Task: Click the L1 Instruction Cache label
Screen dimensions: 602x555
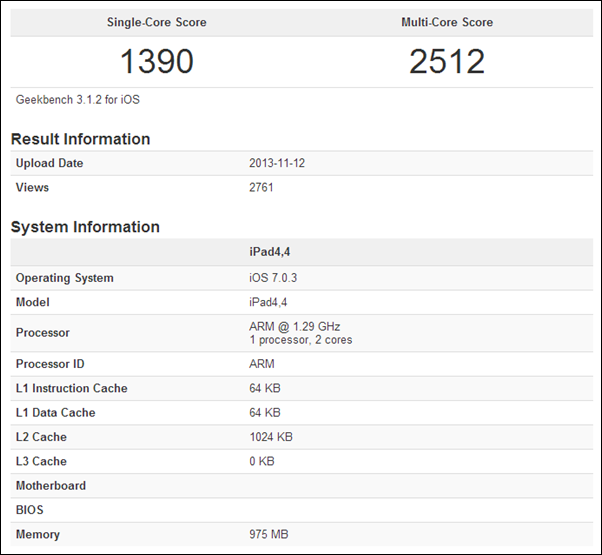Action: pyautogui.click(x=71, y=388)
